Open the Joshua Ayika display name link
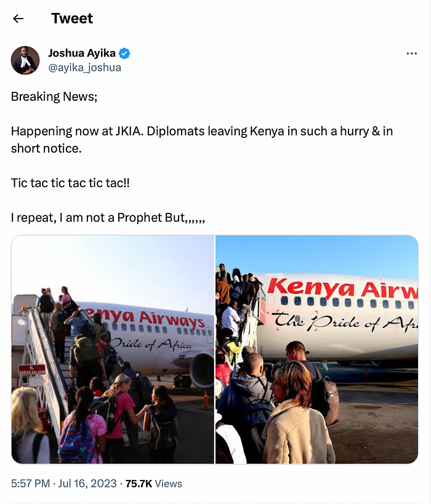 82,53
